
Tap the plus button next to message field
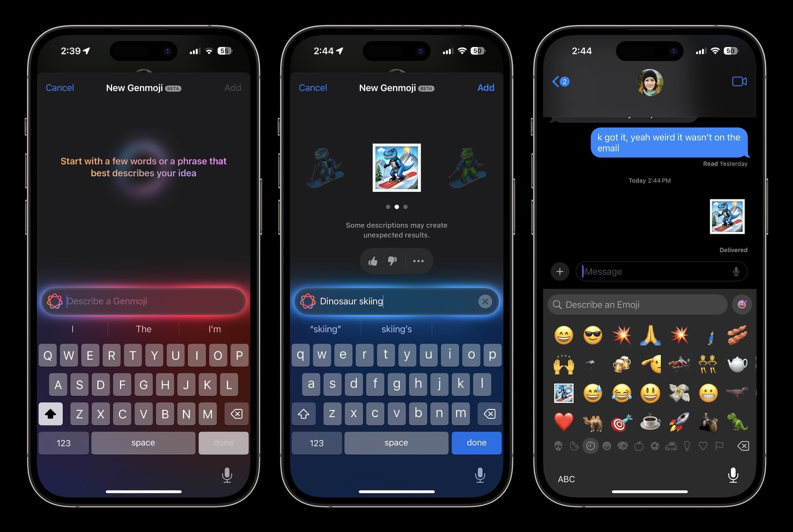561,272
